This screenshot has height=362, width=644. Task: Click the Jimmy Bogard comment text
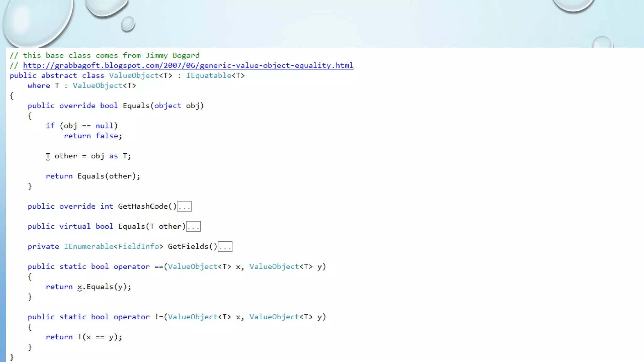coord(172,56)
